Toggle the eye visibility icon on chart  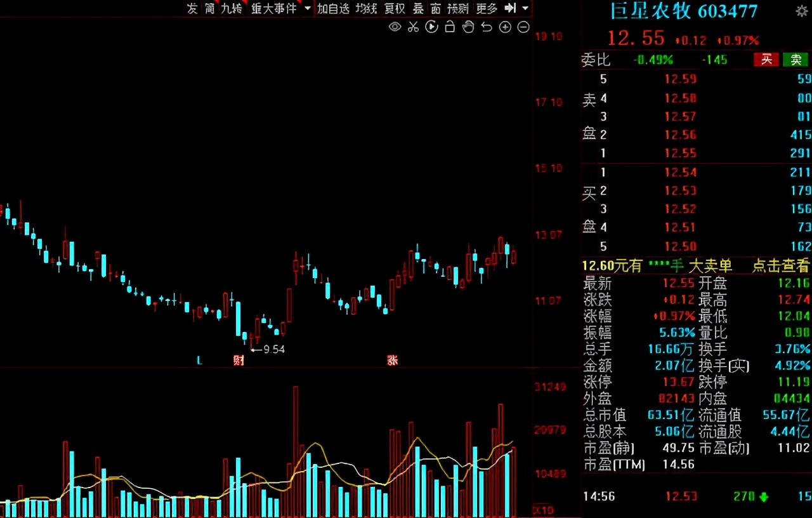tap(395, 27)
